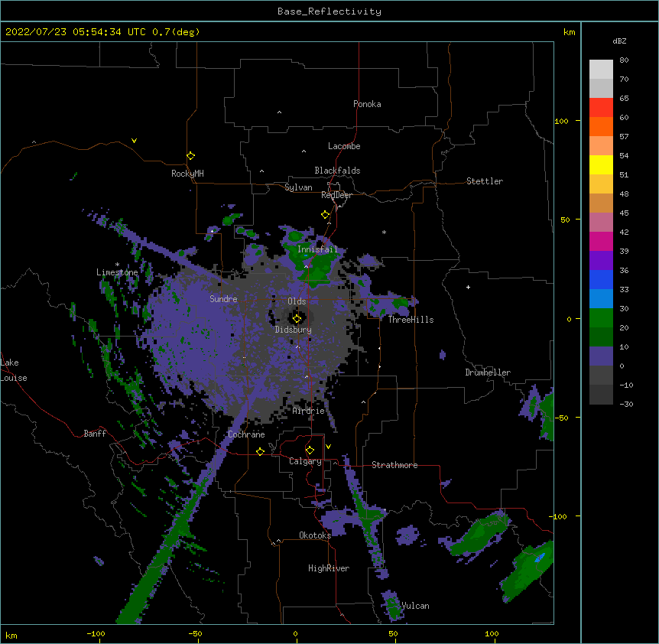Screen dimensions: 659x644
Task: Click the purple-gray swatch between 10 and 0
Action: [601, 356]
